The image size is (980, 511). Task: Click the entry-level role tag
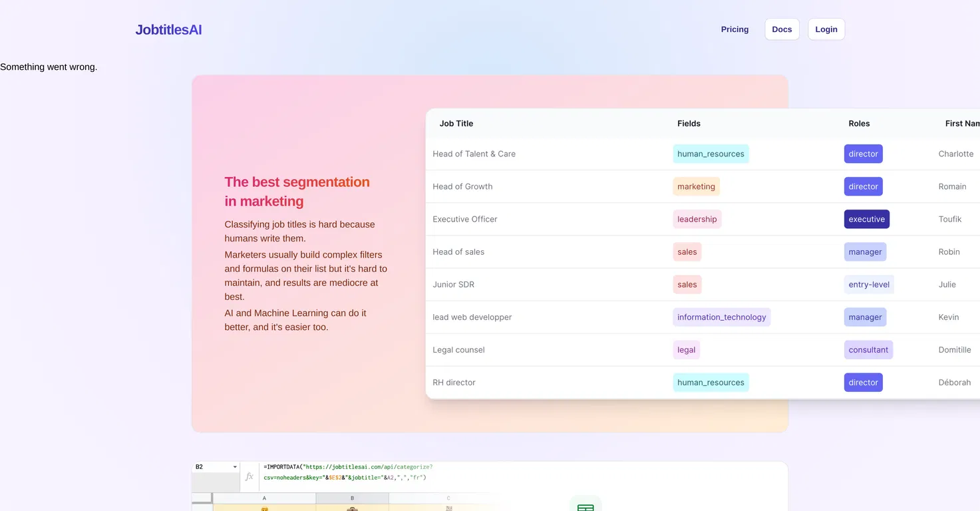tap(869, 284)
